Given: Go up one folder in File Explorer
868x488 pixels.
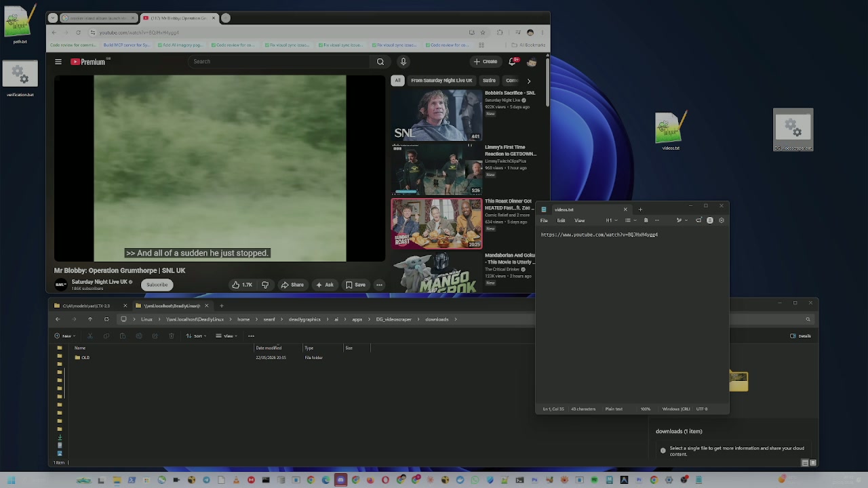Looking at the screenshot, I should click(x=90, y=319).
